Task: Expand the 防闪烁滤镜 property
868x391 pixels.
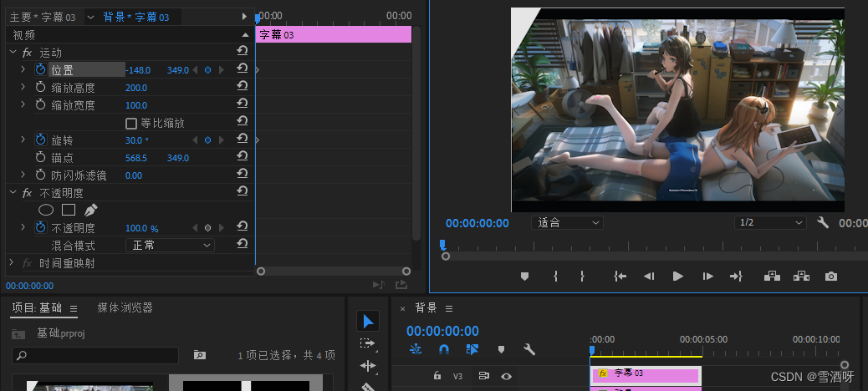Action: 23,175
